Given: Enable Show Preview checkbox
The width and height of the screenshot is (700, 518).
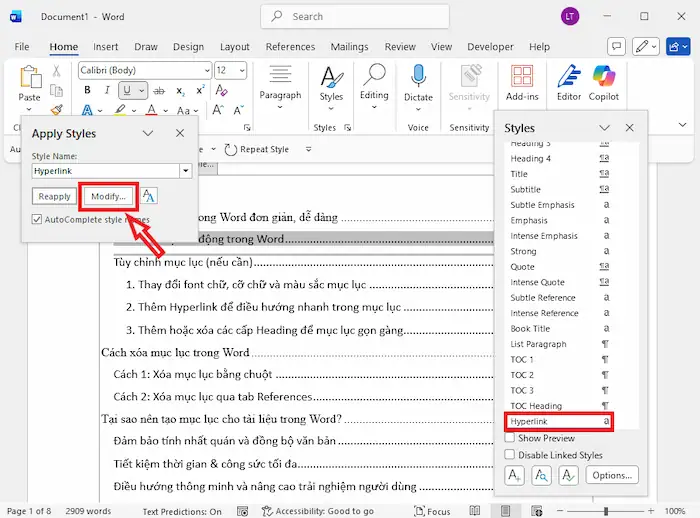Looking at the screenshot, I should coord(510,438).
